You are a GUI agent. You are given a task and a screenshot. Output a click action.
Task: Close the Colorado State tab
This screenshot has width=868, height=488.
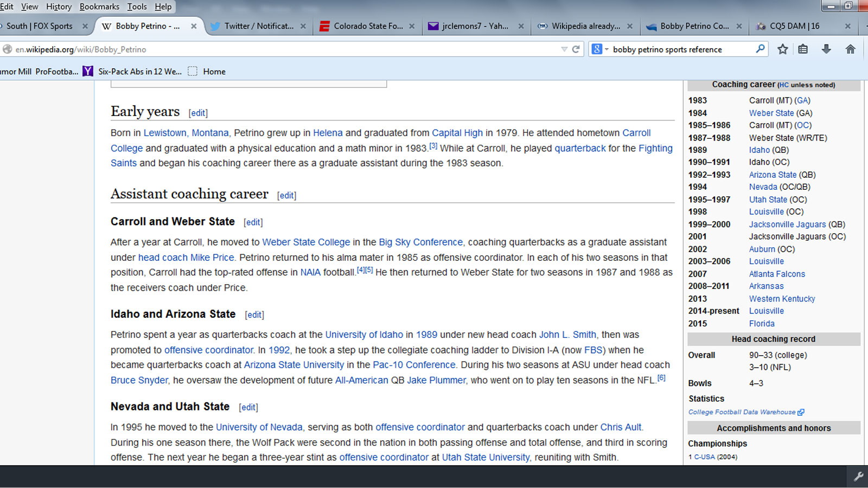pos(412,26)
